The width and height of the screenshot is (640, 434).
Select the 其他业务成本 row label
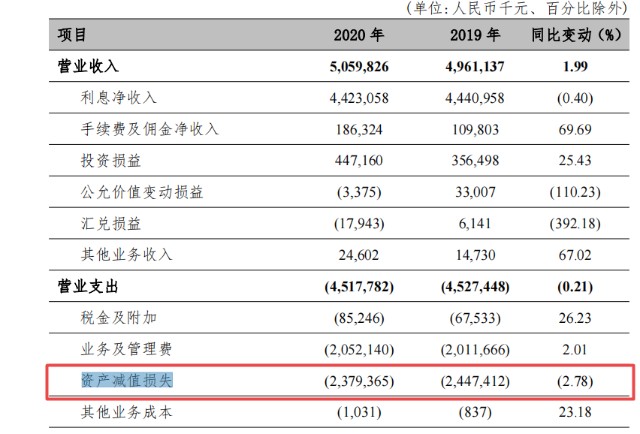point(126,412)
